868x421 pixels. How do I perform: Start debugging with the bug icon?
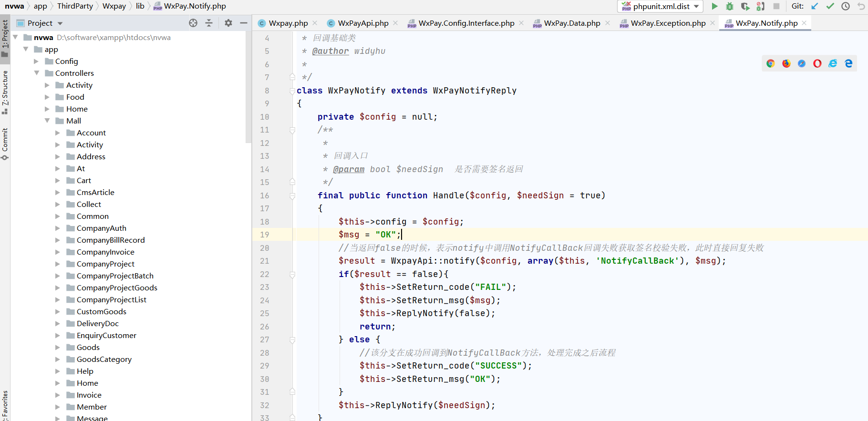730,6
